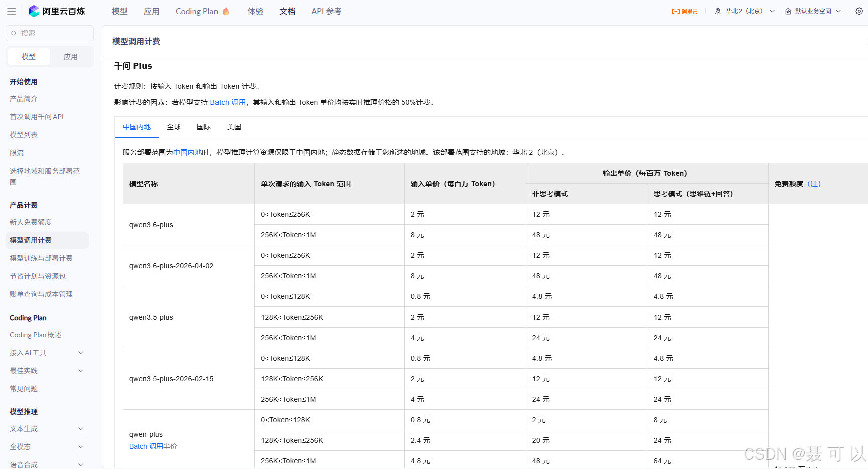Open Coding Plan 概述 in the sidebar

point(36,335)
